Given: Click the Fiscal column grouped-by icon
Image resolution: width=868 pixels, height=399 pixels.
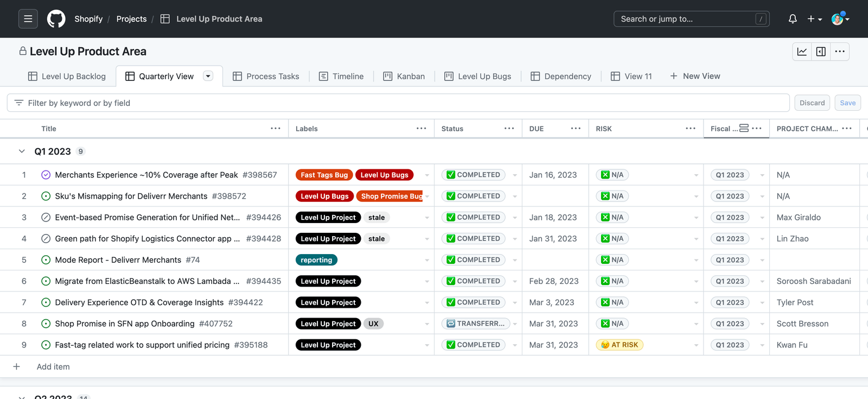Looking at the screenshot, I should point(744,129).
